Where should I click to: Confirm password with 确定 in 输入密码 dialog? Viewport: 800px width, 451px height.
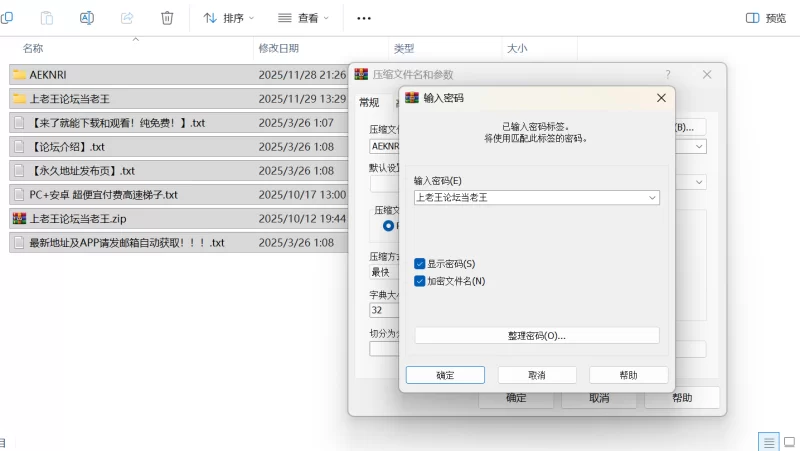click(x=445, y=375)
